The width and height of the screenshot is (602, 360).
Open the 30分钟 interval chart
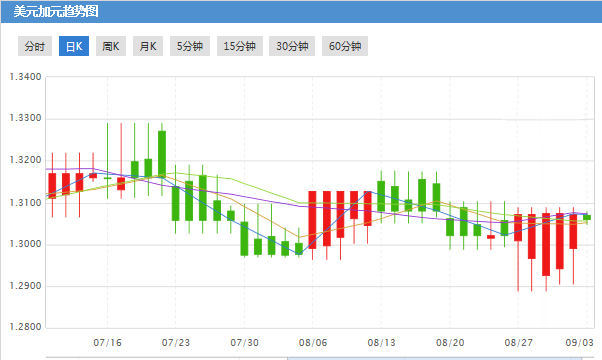(x=292, y=46)
